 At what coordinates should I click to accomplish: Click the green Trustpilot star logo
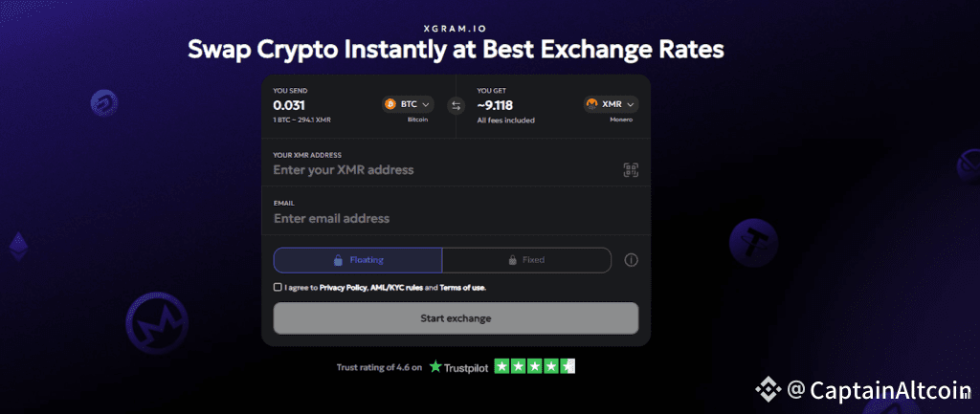(436, 366)
